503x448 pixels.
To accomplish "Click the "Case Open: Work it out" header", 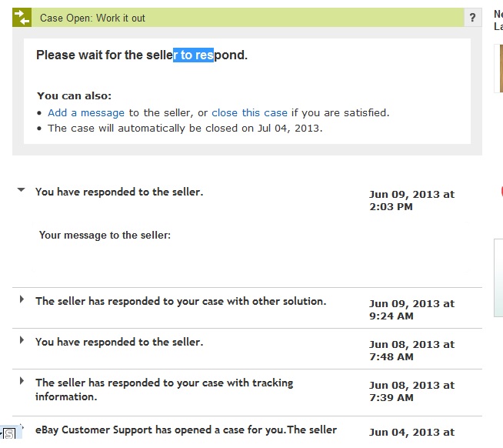I will [x=92, y=18].
